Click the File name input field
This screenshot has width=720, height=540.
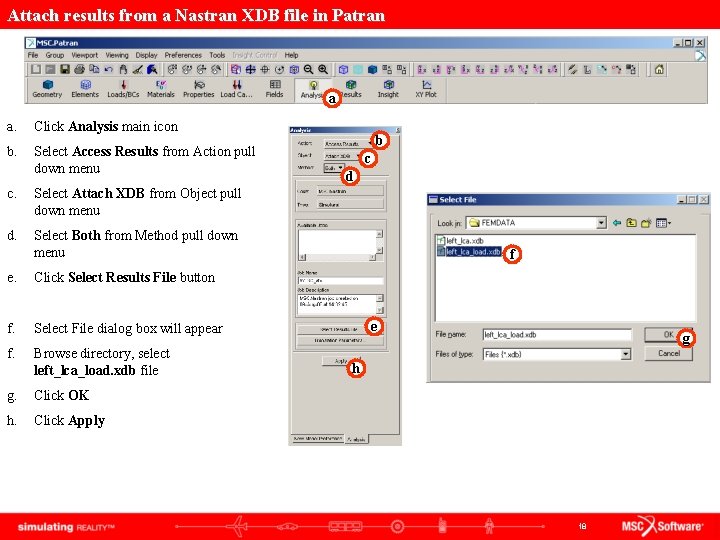click(557, 335)
